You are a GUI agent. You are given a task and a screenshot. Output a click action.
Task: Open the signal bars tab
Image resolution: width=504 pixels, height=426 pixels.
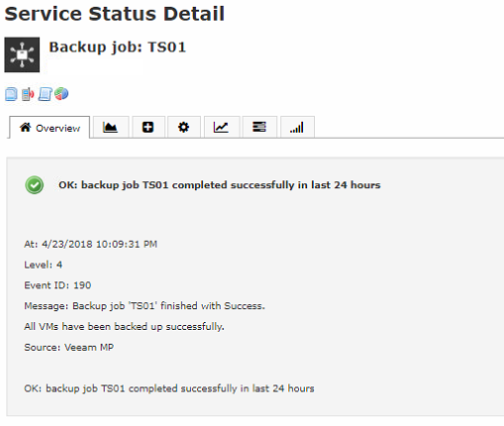tap(297, 127)
